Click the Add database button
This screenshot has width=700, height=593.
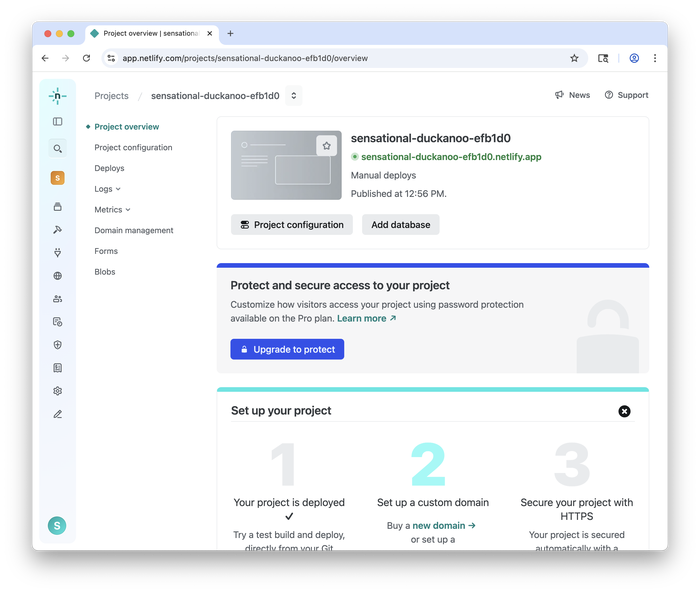tap(401, 225)
